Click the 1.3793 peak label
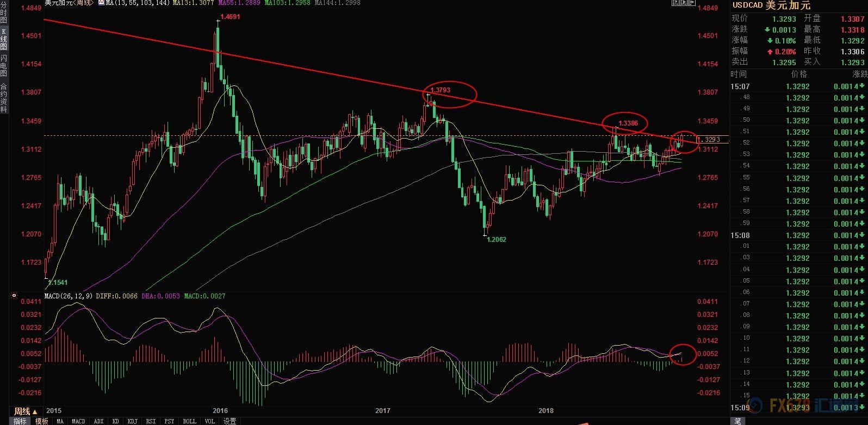The height and width of the screenshot is (425, 868). 440,90
